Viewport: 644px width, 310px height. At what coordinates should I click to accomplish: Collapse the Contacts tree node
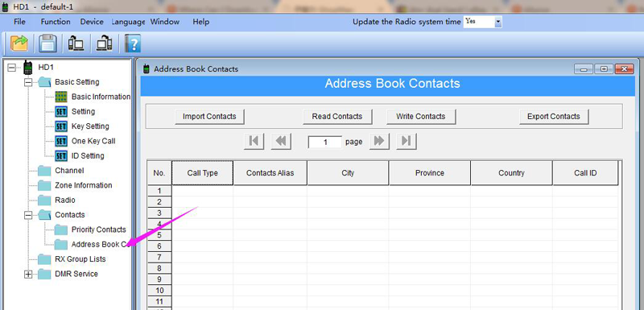tap(28, 215)
